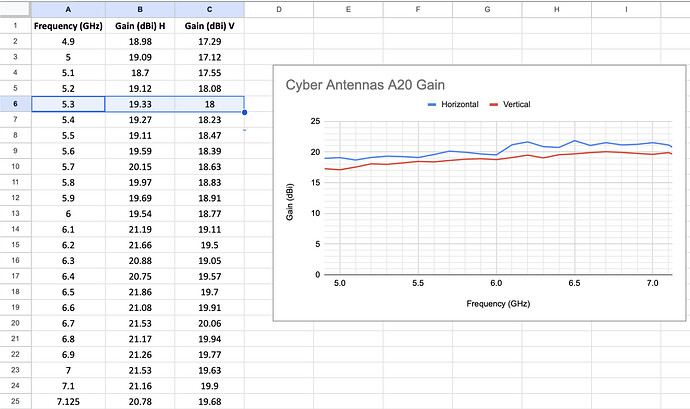Screen dimensions: 690x409
Task: Select column G header
Action: (487, 9)
